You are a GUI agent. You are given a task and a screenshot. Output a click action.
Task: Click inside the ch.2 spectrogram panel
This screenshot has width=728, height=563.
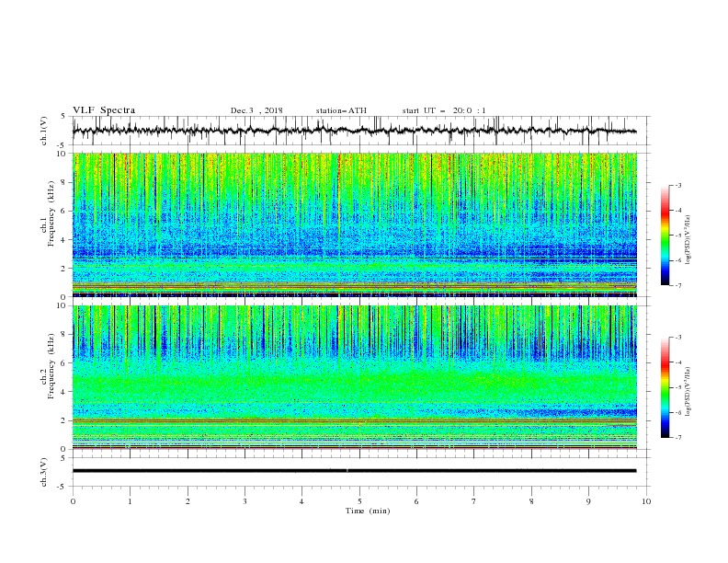[355, 377]
